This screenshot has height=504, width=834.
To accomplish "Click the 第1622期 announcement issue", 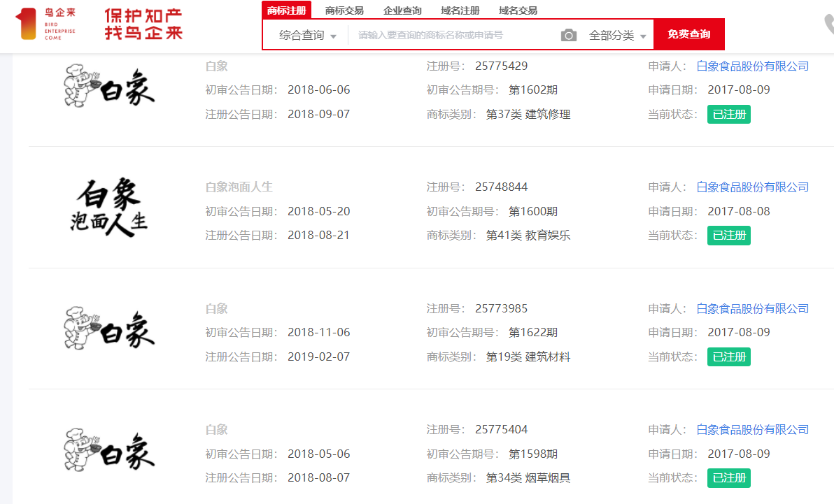I will [x=533, y=332].
